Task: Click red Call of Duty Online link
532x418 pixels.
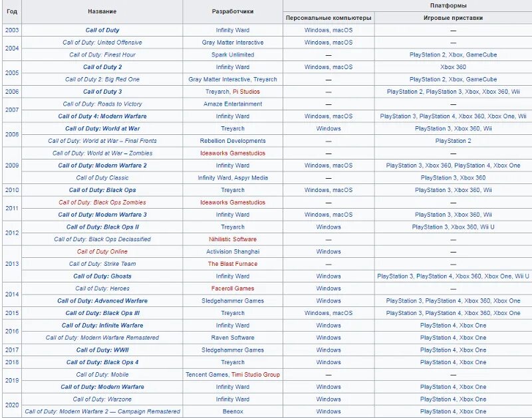Action: [102, 252]
